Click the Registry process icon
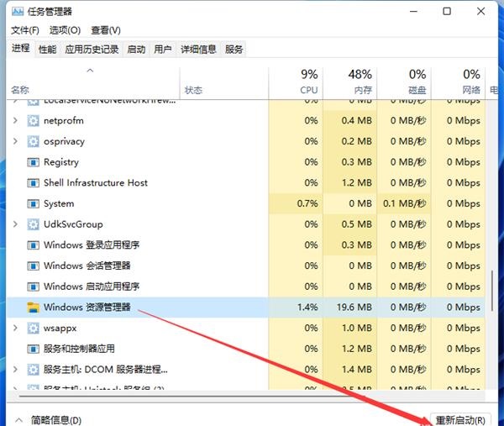 [x=33, y=162]
